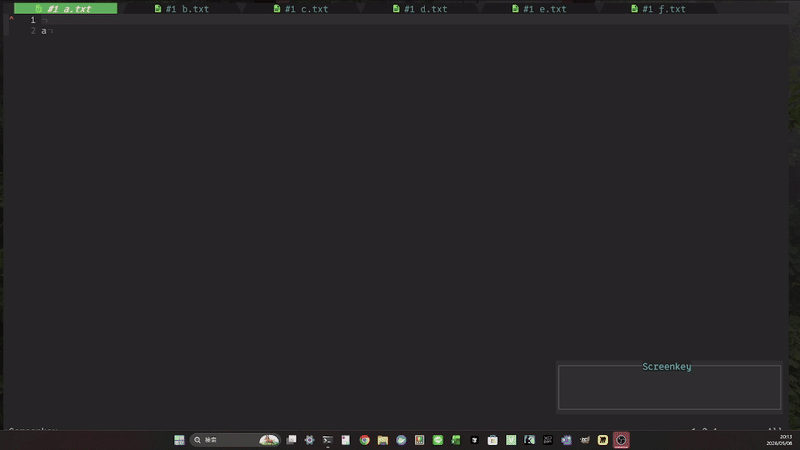
Task: Open Task View from taskbar
Action: click(x=291, y=440)
